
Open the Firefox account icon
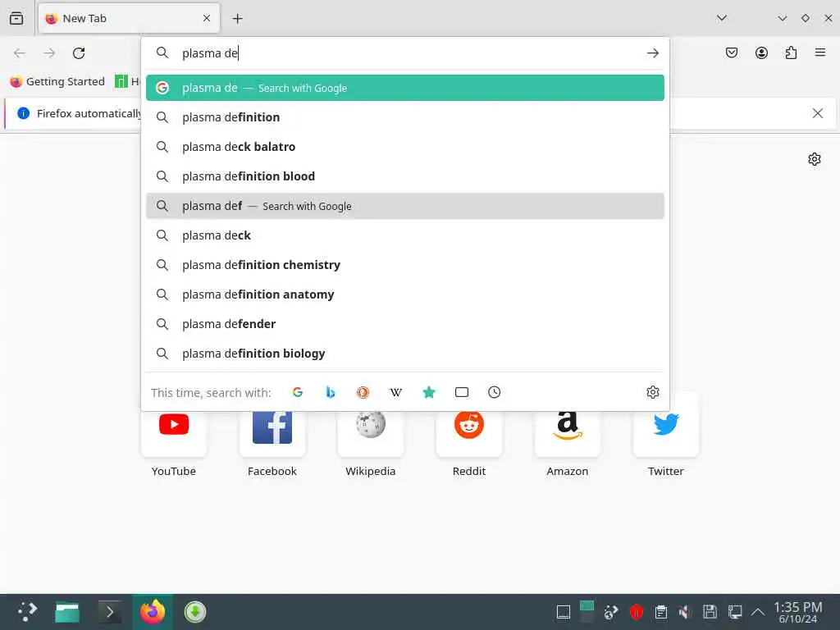click(x=761, y=52)
